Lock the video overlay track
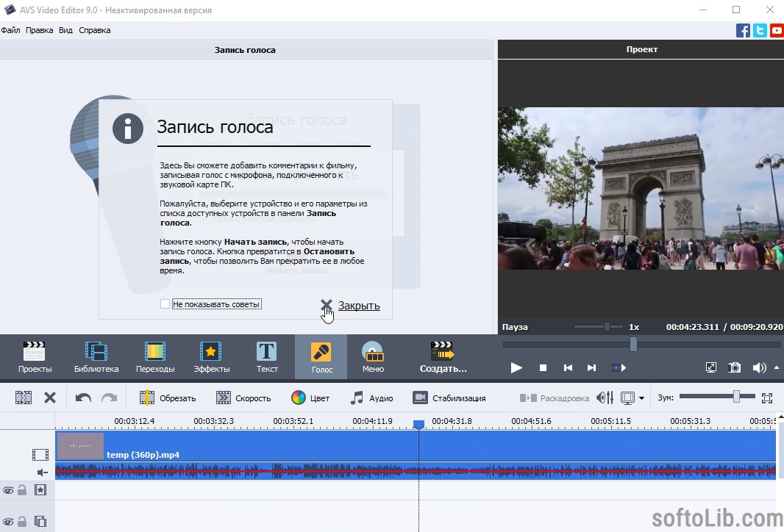 22,522
